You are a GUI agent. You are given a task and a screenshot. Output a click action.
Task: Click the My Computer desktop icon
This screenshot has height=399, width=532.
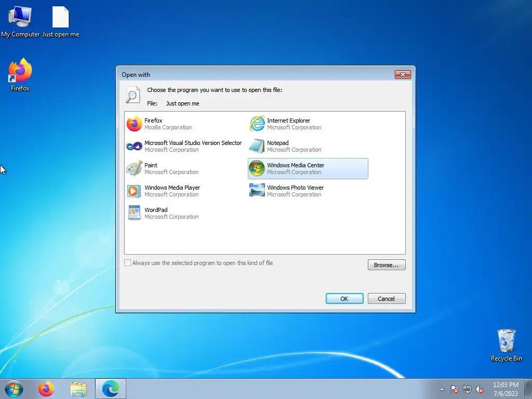[20, 21]
